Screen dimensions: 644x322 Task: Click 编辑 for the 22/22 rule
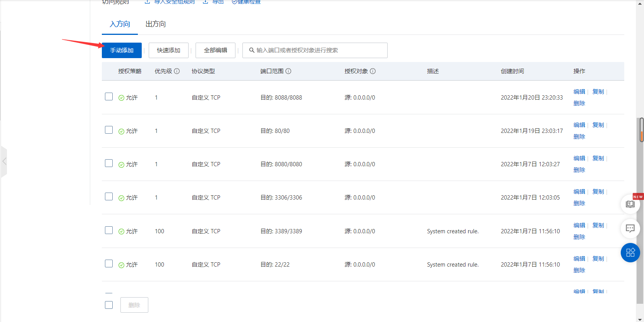click(579, 259)
